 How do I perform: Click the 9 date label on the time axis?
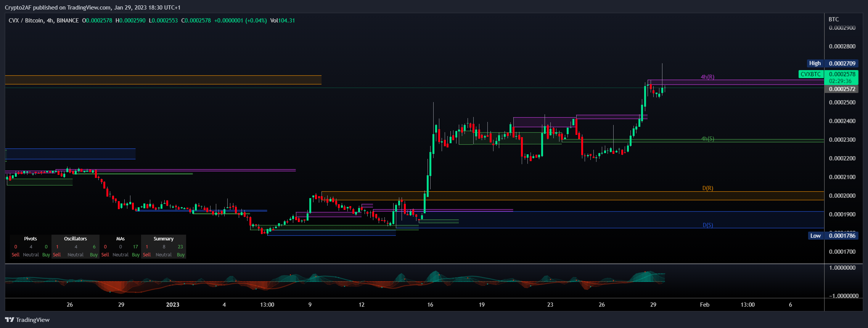click(x=310, y=305)
